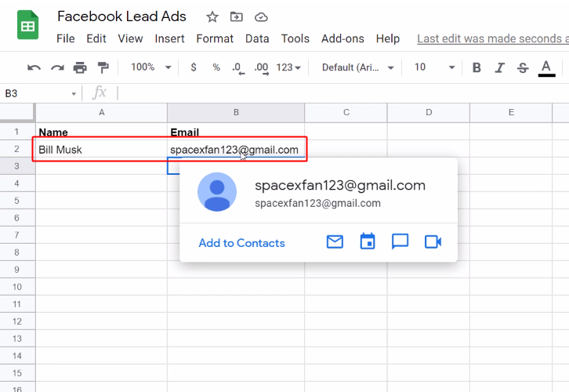Open the Format menu
The width and height of the screenshot is (569, 392).
(215, 38)
